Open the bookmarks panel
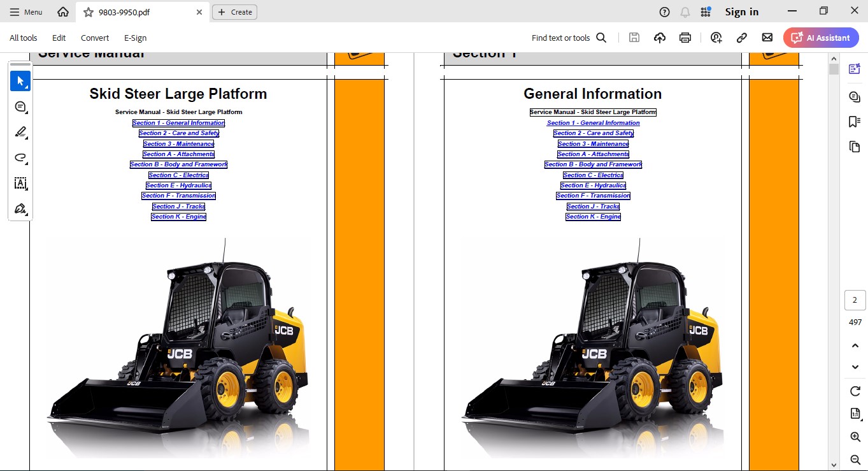Viewport: 868px width, 471px height. click(855, 122)
